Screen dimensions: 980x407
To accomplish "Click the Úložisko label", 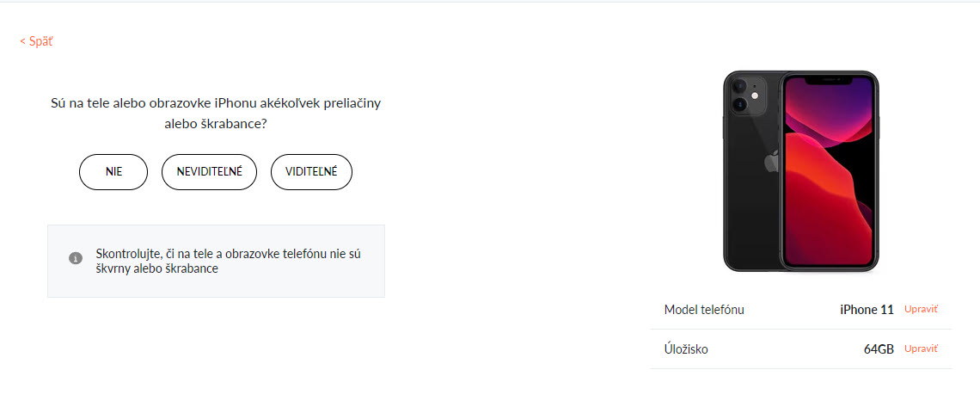I will point(686,349).
